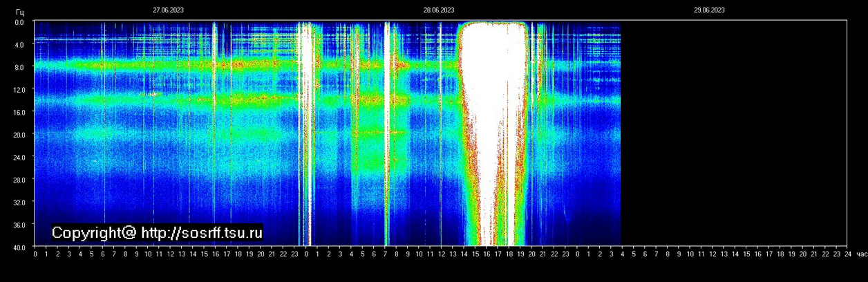Click the 36.0 frequency axis label
This screenshot has height=282, width=868.
coord(19,225)
